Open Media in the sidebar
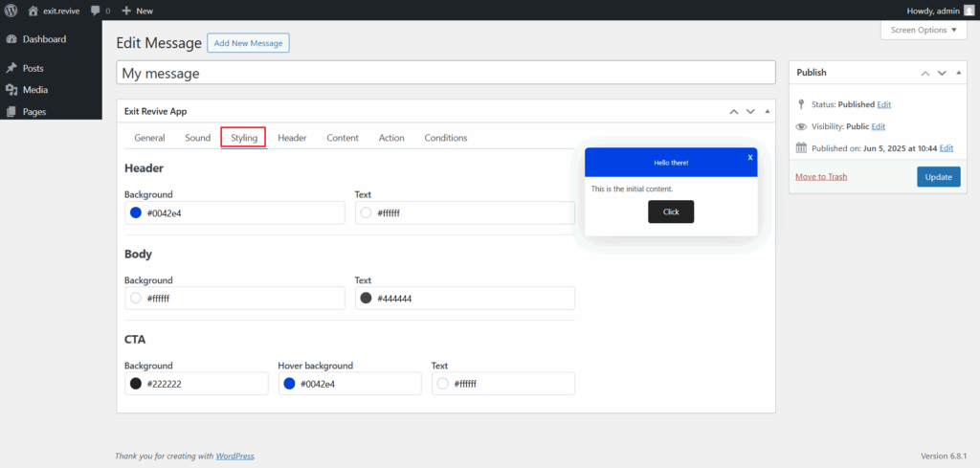This screenshot has width=980, height=468. (x=34, y=90)
